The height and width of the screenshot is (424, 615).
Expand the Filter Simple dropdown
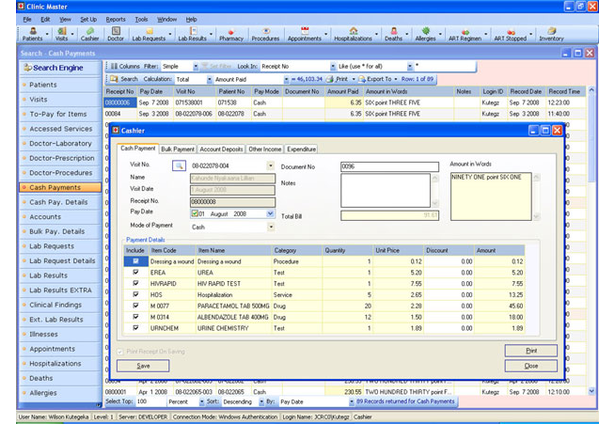[x=195, y=66]
